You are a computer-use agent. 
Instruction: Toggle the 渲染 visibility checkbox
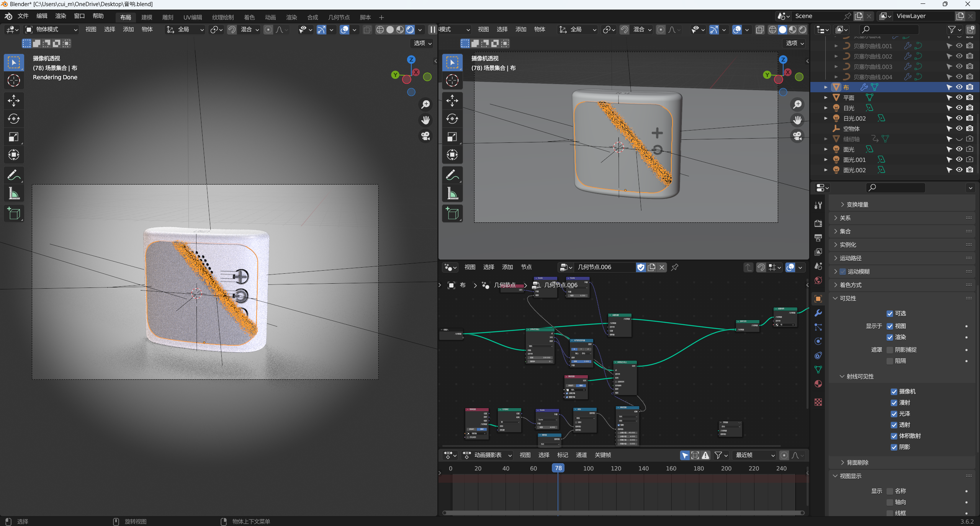tap(890, 337)
